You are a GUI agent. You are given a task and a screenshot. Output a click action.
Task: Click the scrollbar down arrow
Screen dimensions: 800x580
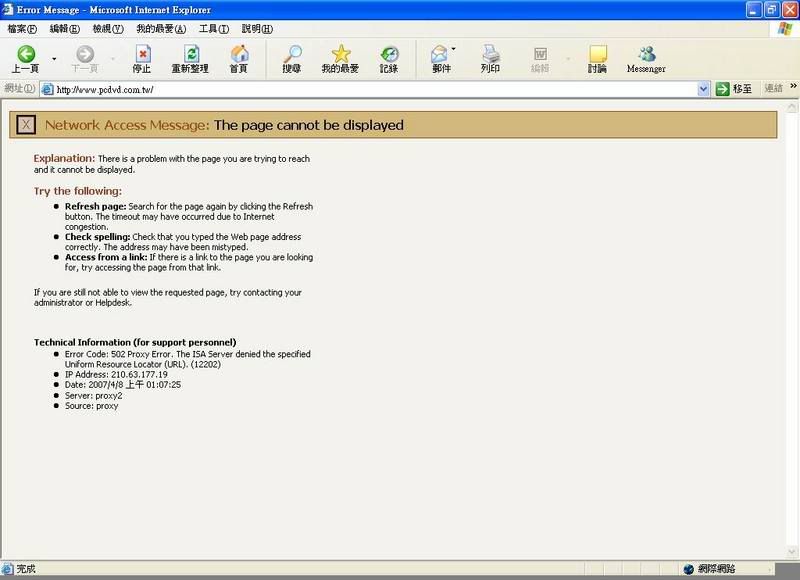pos(792,551)
